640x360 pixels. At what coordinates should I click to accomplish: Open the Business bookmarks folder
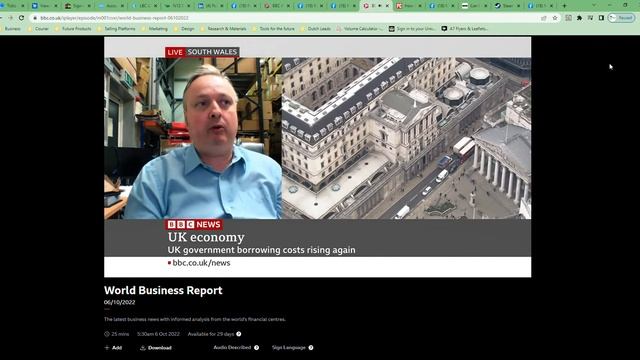(x=10, y=29)
